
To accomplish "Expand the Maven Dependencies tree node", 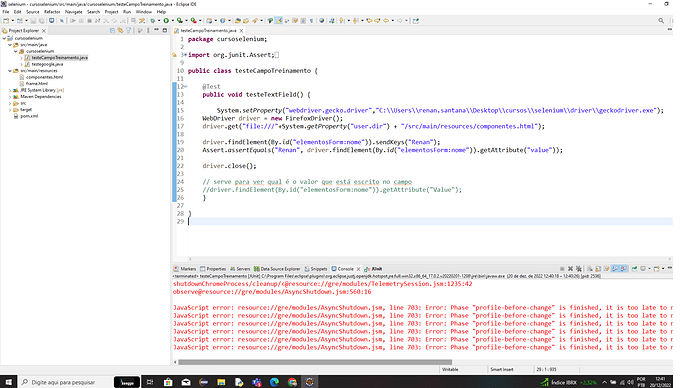I will tap(10, 96).
